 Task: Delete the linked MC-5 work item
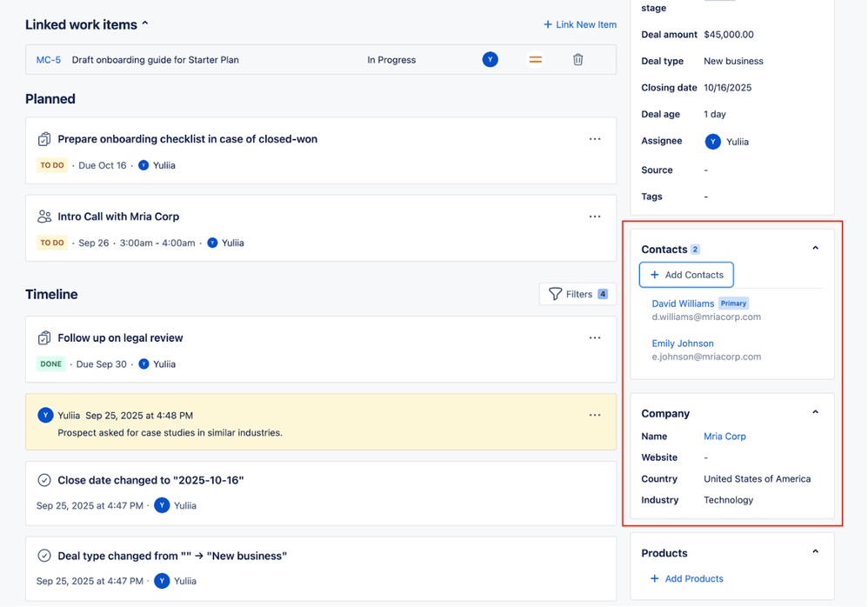point(578,60)
